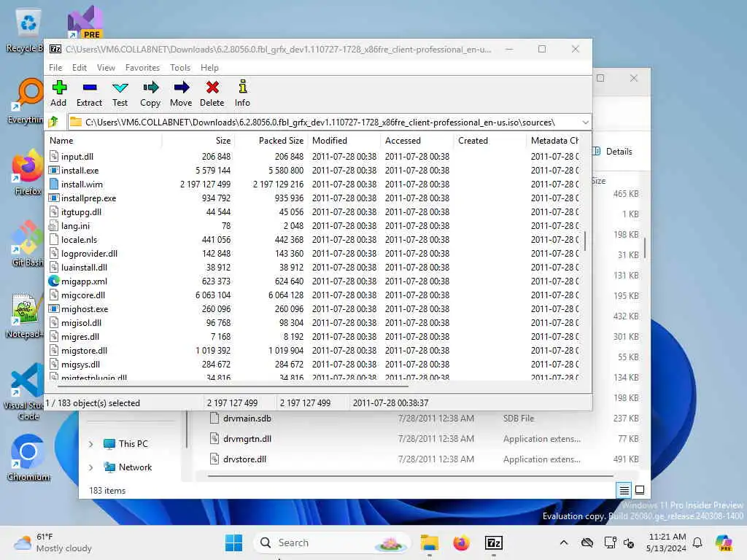This screenshot has height=560, width=747.
Task: Open Chromium desktop shortcut
Action: point(28,458)
